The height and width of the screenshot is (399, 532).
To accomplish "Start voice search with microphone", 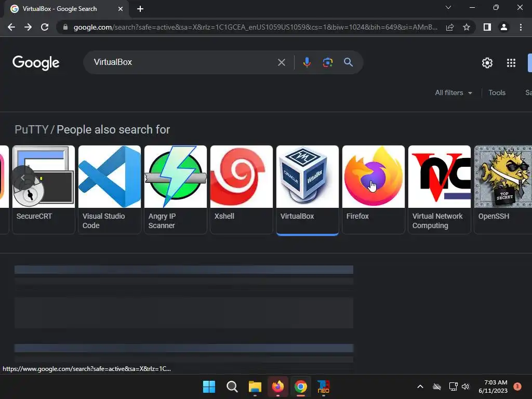I will click(307, 62).
